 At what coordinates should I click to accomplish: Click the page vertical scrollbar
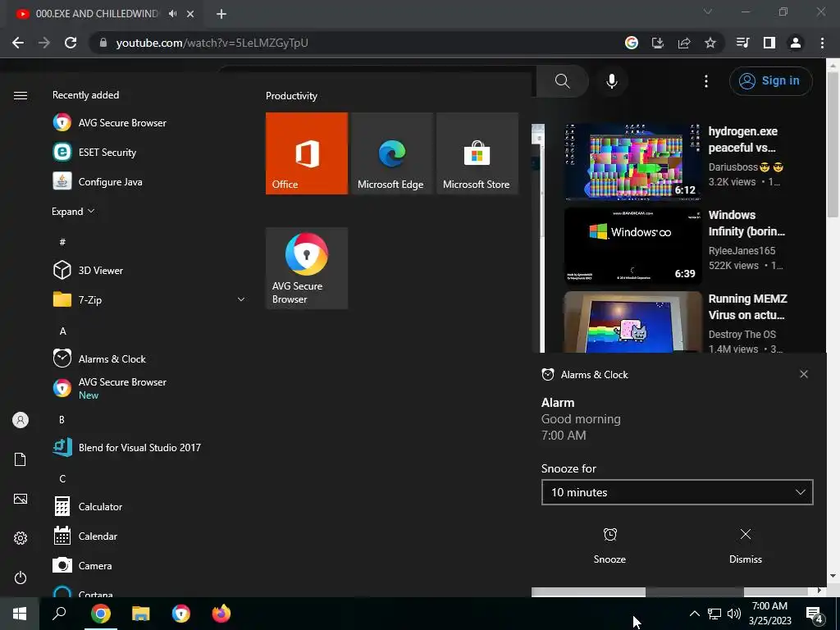coord(833,145)
